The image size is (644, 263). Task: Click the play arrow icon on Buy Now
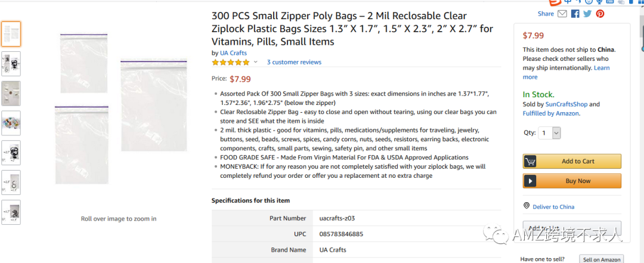pyautogui.click(x=530, y=181)
